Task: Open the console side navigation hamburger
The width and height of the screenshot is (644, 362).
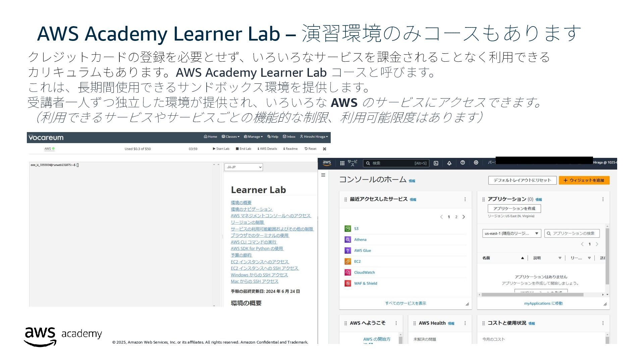Action: 323,175
